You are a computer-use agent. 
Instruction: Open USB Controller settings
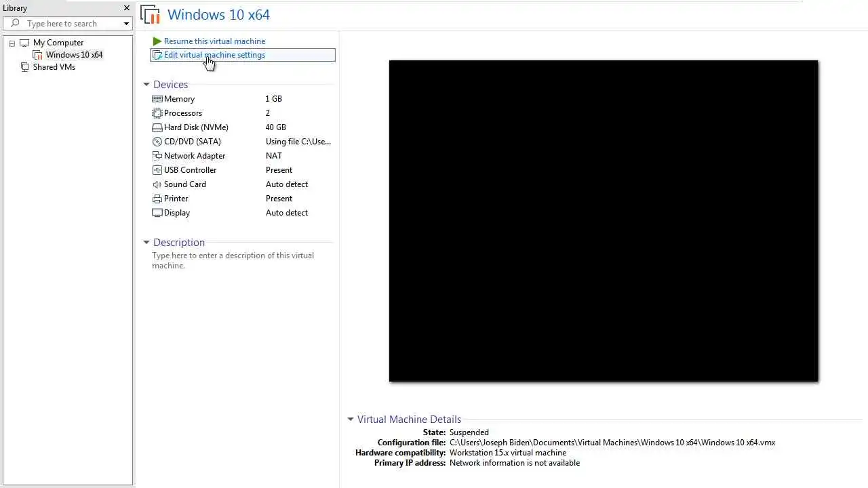tap(191, 170)
